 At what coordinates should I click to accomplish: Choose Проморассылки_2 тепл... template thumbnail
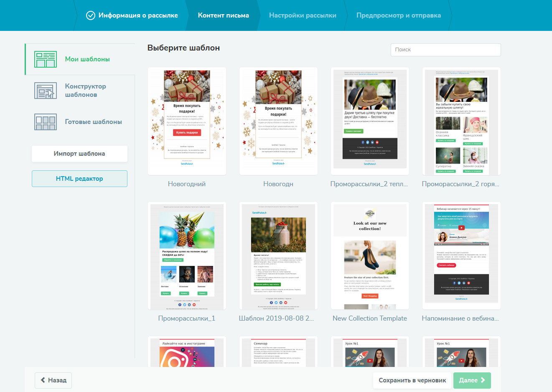pos(370,121)
